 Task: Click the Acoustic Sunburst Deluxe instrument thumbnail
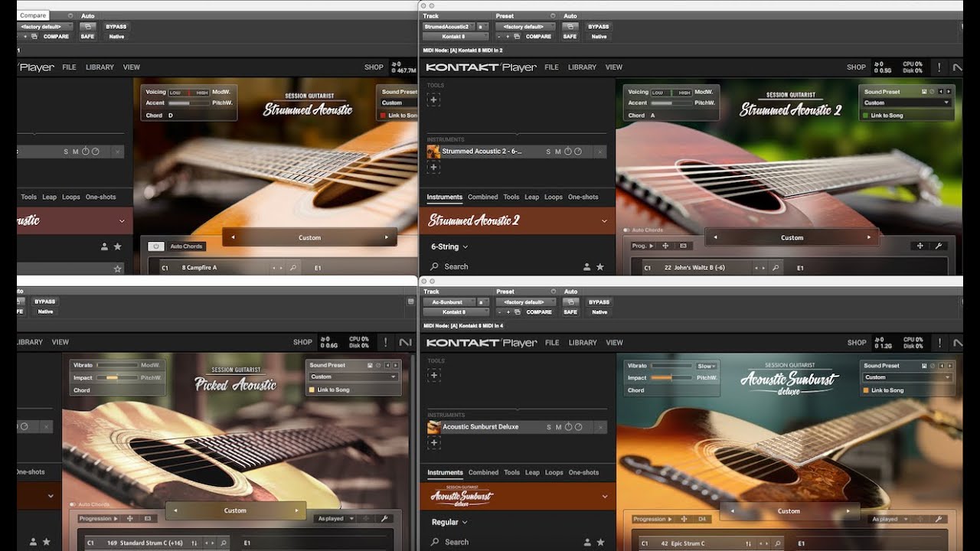(434, 427)
